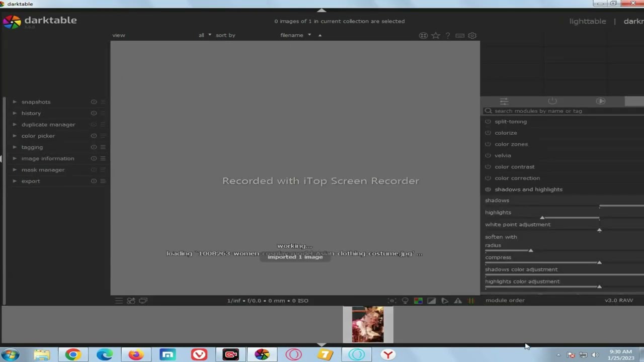Open the velvia module

(x=503, y=155)
